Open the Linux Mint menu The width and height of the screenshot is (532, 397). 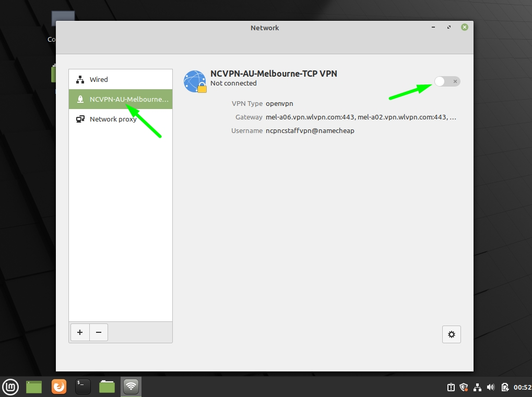coord(10,387)
